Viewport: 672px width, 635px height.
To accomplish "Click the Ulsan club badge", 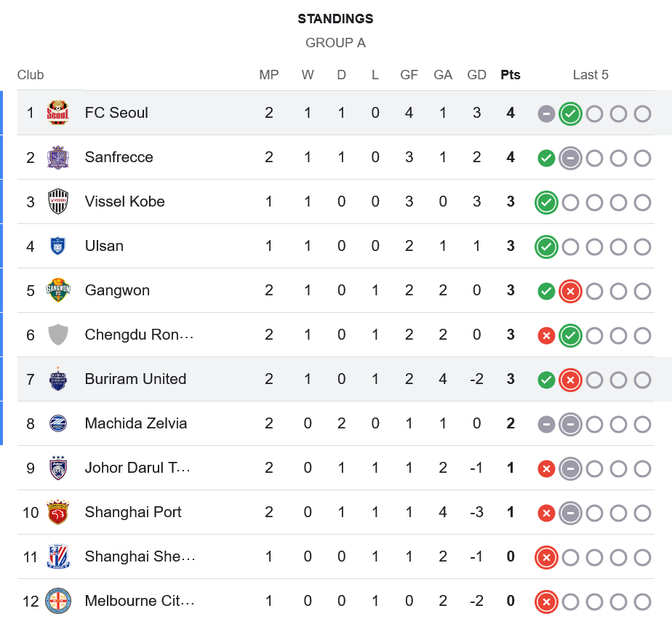I will coord(58,246).
